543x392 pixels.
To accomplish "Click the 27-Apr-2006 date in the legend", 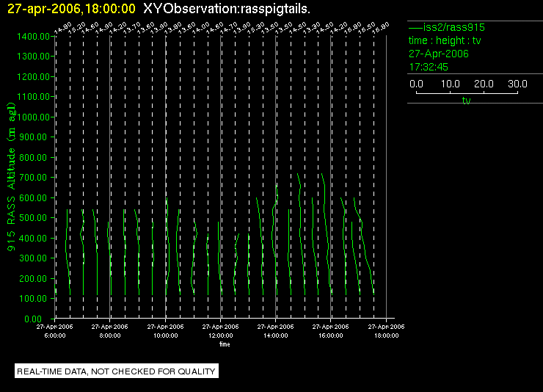I will pos(438,54).
